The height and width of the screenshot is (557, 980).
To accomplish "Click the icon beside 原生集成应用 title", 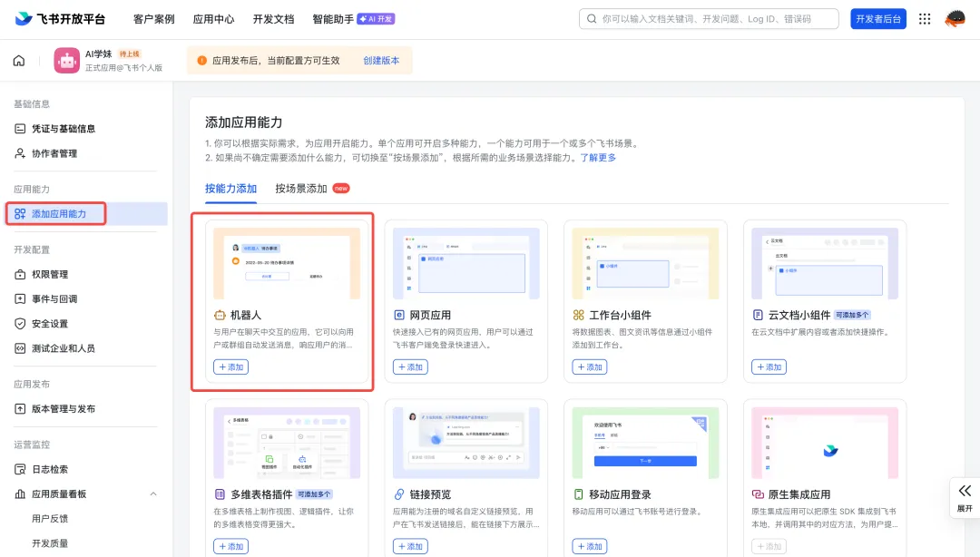I will (x=758, y=494).
